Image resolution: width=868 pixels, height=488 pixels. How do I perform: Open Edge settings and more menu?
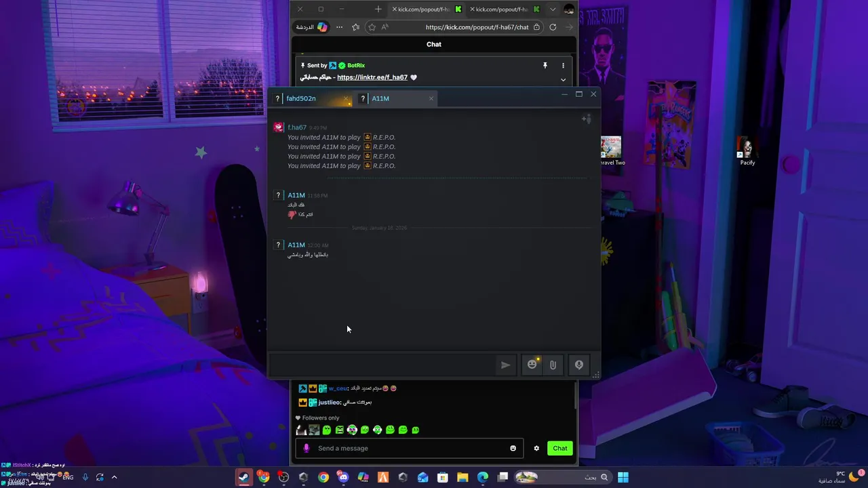339,27
